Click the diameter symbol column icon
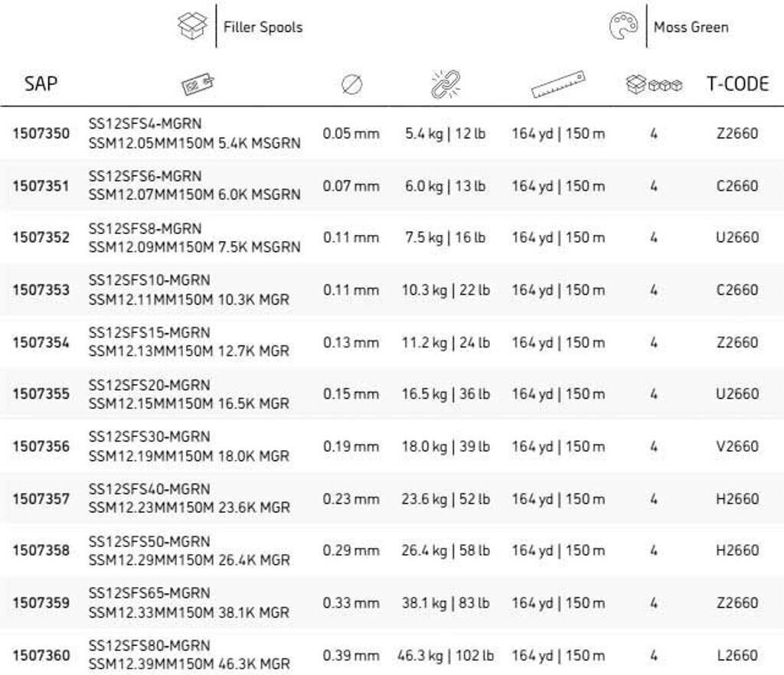The image size is (784, 675). coord(351,85)
